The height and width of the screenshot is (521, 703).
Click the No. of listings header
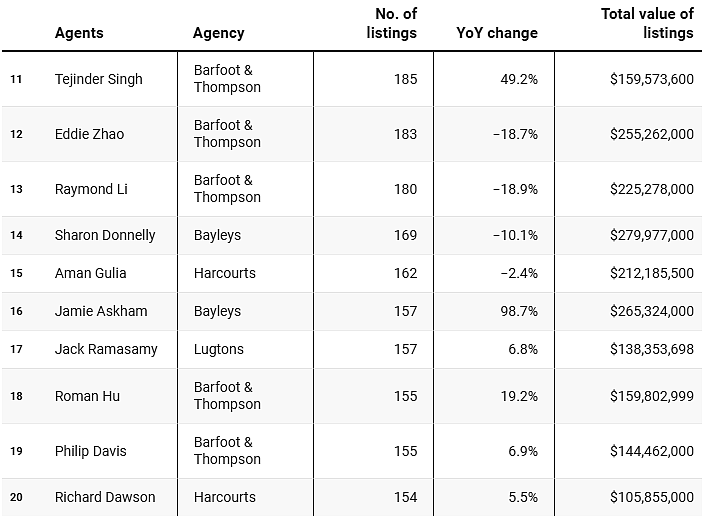pyautogui.click(x=391, y=23)
